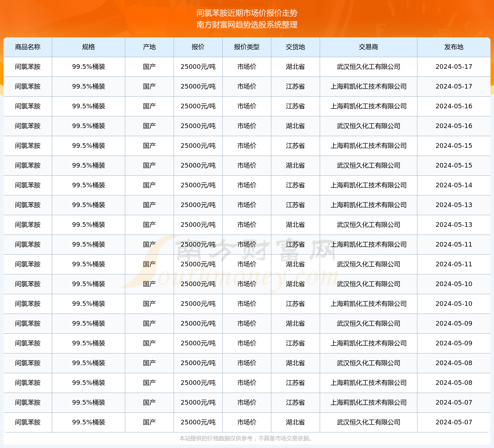Click 25000元/吨 in the 2024-05-14 row
Viewport: 494px width, 448px height.
coord(198,185)
